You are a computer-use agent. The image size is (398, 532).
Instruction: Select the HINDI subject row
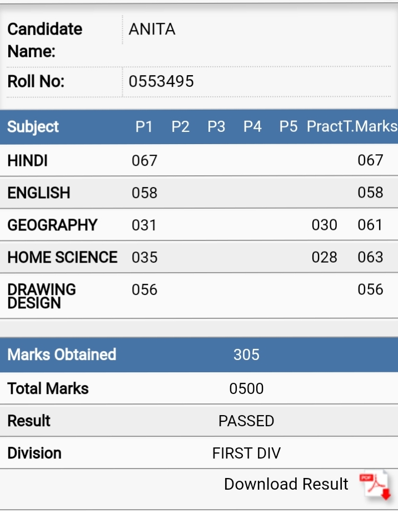(199, 160)
